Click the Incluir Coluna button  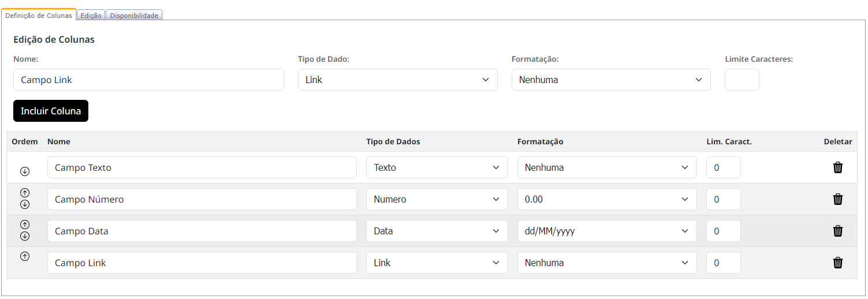51,111
